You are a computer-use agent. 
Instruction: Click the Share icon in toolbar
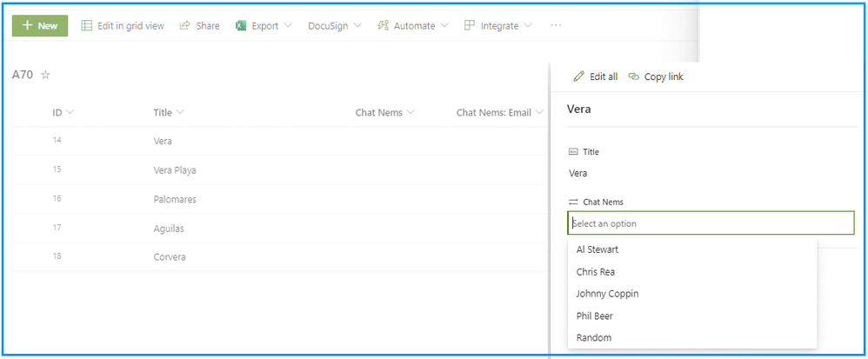(x=185, y=25)
